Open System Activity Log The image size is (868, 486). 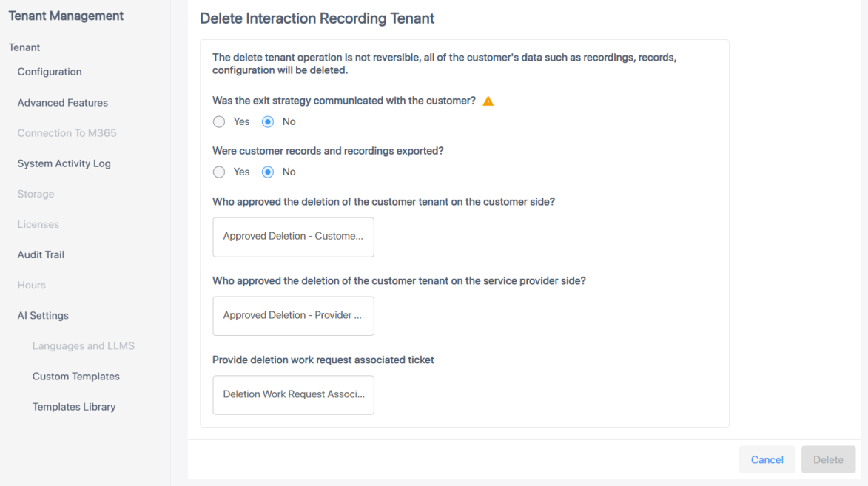click(x=64, y=163)
